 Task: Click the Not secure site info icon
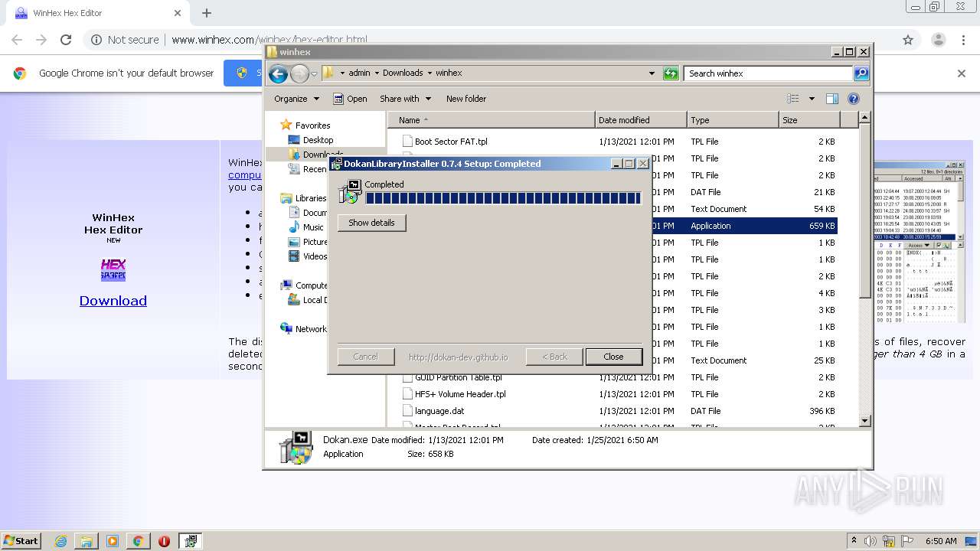point(96,40)
